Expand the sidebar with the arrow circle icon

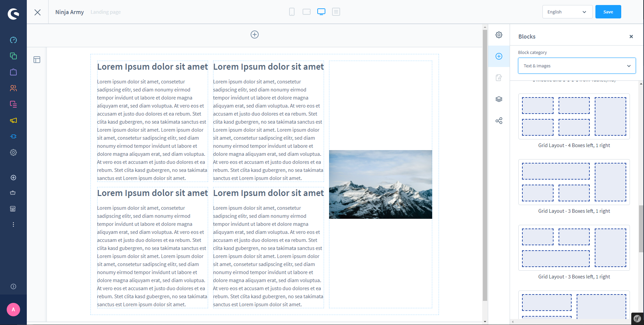(13, 286)
